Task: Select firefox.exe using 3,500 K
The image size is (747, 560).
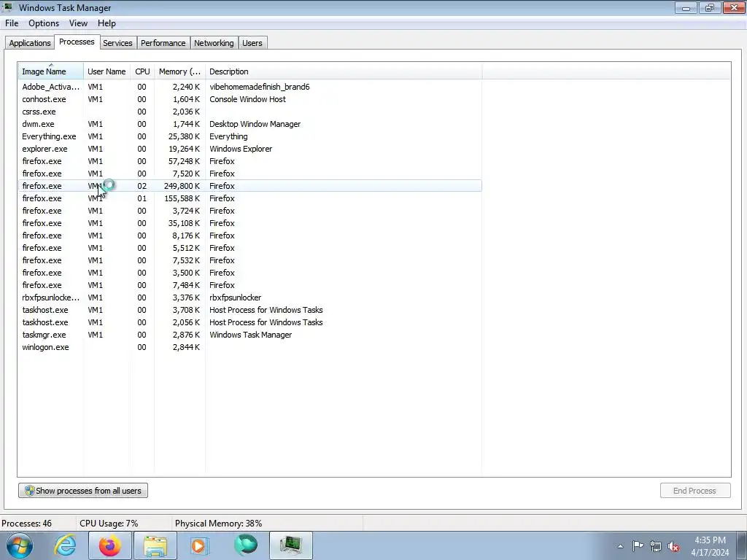Action: [x=250, y=273]
